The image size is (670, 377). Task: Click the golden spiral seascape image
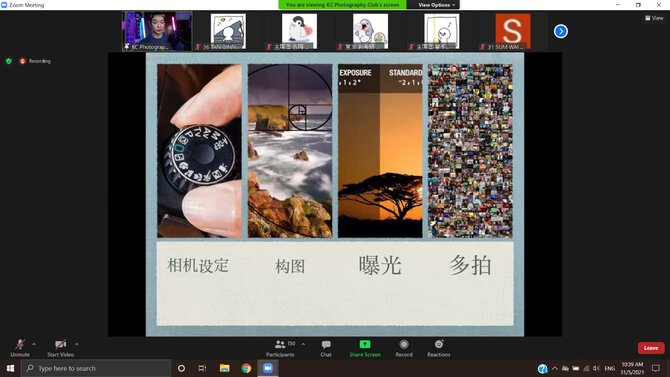coord(290,151)
